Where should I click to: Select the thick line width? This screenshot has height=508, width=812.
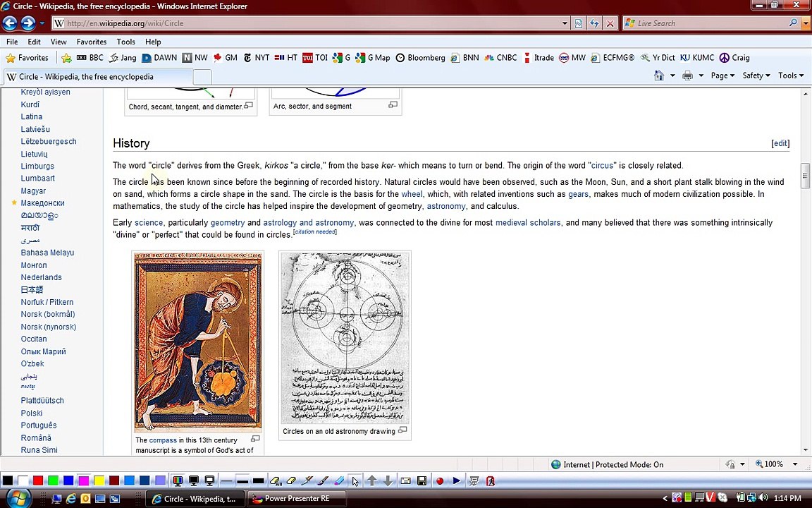click(259, 481)
